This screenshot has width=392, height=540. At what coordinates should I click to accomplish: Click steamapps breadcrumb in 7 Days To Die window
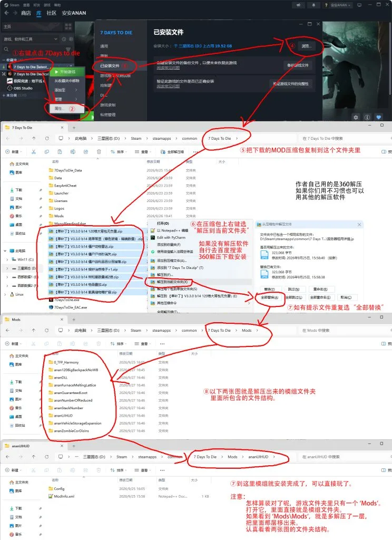click(x=162, y=139)
